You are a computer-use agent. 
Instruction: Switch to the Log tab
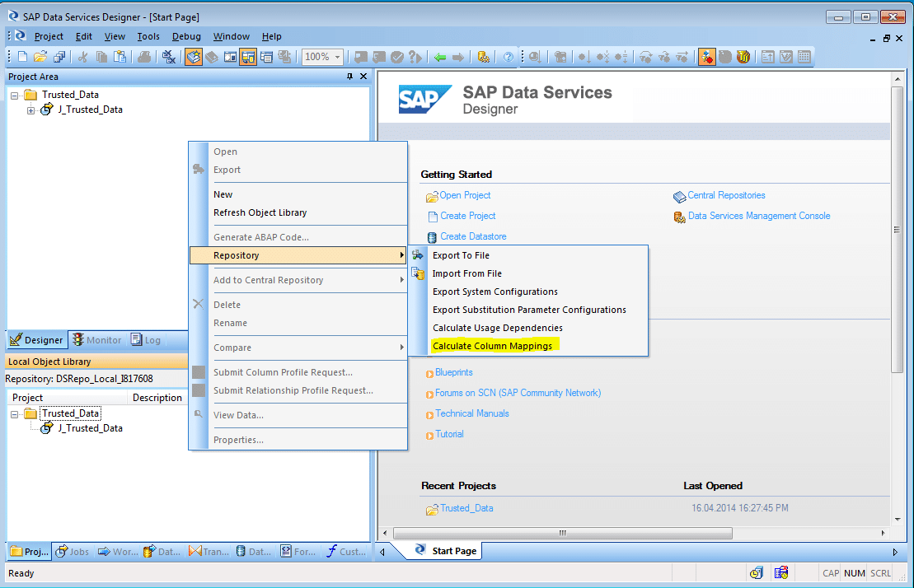146,339
